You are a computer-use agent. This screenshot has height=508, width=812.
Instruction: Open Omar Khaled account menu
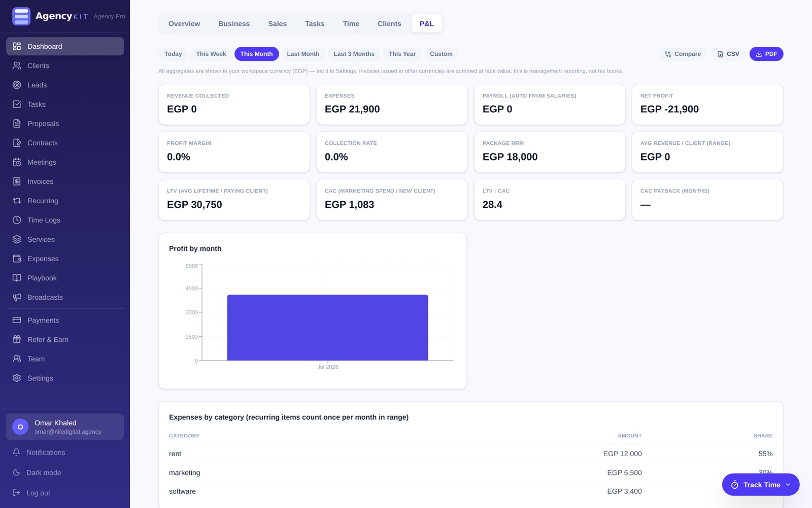[65, 427]
